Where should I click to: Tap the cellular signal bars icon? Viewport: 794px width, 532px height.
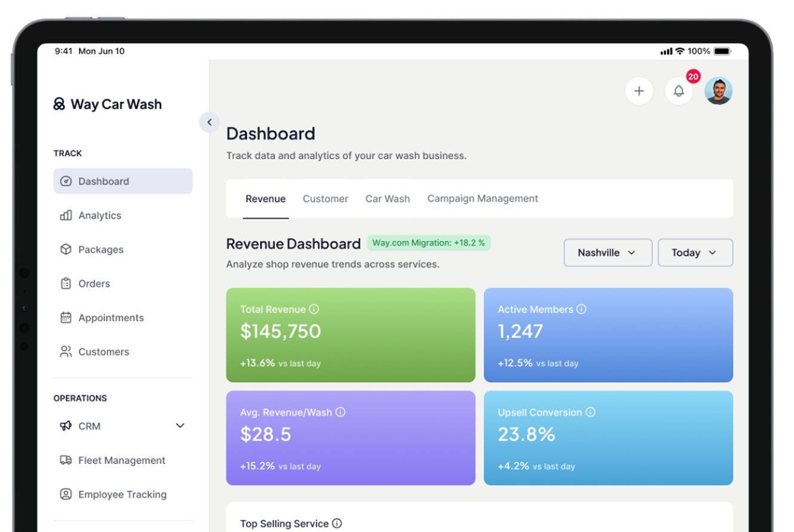(x=666, y=52)
